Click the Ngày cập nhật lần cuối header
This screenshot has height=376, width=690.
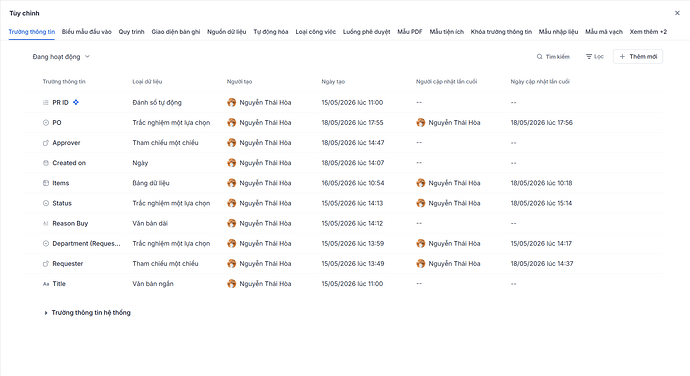pos(540,81)
